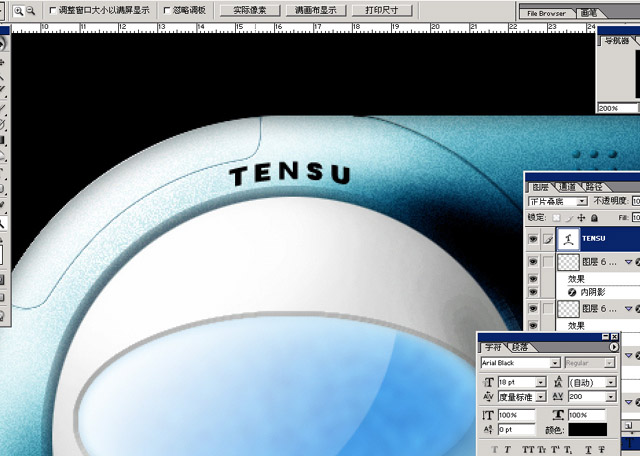Select the zoom in magnifier in options bar
The image size is (640, 456).
[18, 11]
